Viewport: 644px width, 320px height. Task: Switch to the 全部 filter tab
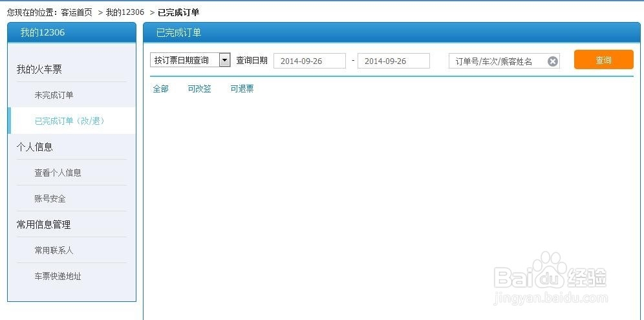[x=160, y=89]
